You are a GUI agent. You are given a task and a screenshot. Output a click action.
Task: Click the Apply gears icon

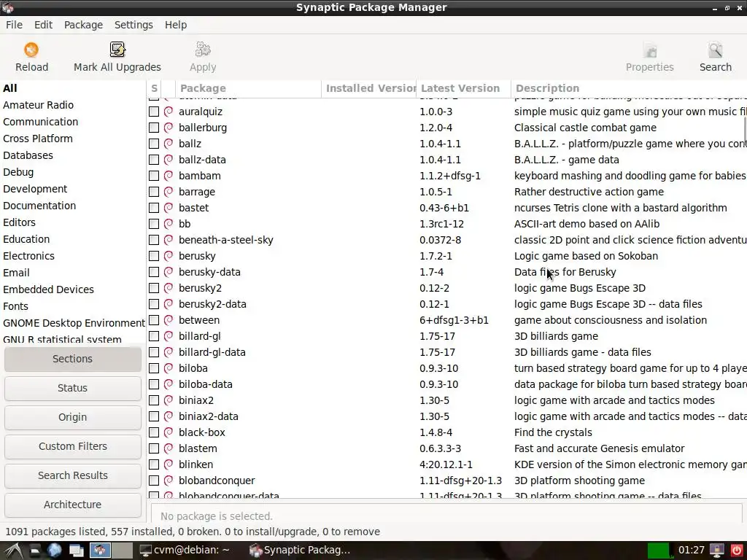(203, 50)
